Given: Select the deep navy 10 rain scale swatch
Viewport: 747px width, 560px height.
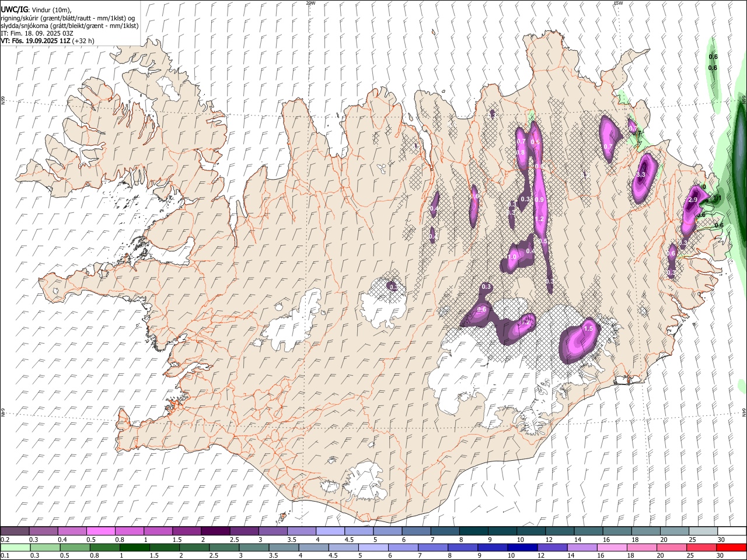Looking at the screenshot, I should click(x=522, y=548).
